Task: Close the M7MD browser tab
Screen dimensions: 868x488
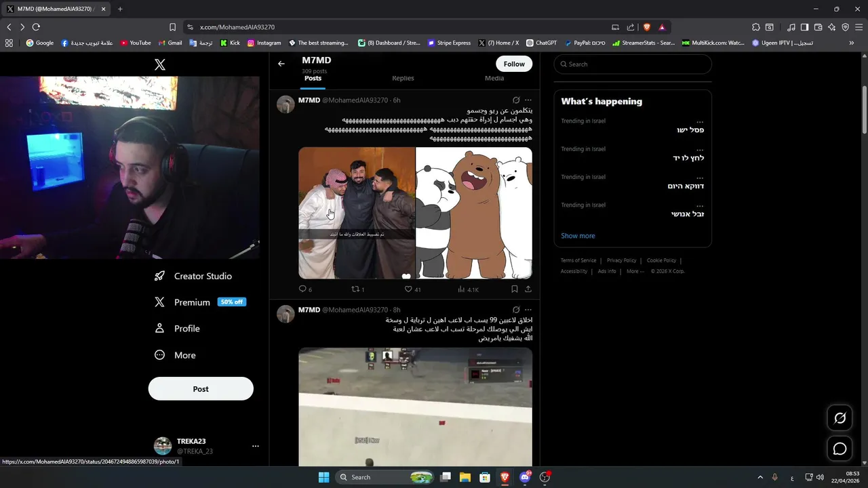Action: pos(103,9)
